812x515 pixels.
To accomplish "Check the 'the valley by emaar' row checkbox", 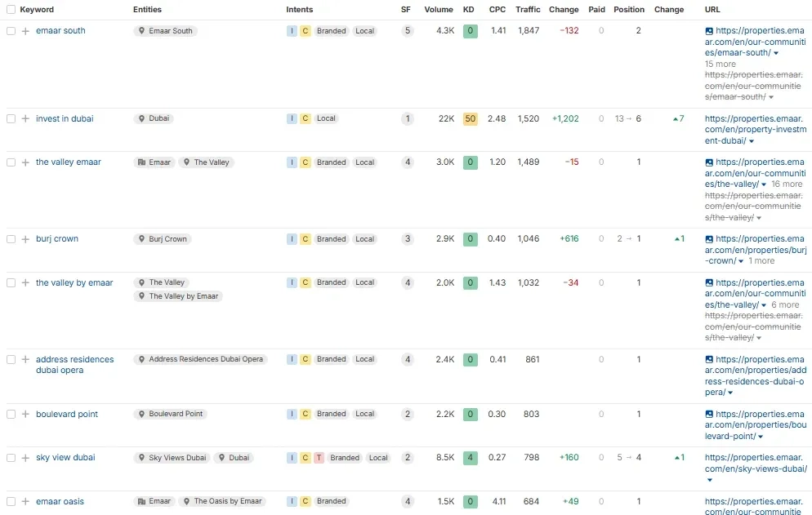I will tap(11, 282).
